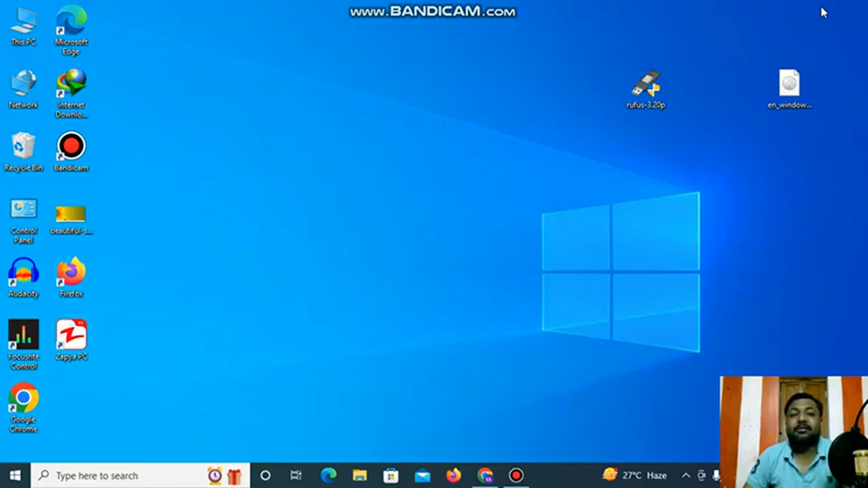Open Bandicam from the desktop

[x=71, y=146]
